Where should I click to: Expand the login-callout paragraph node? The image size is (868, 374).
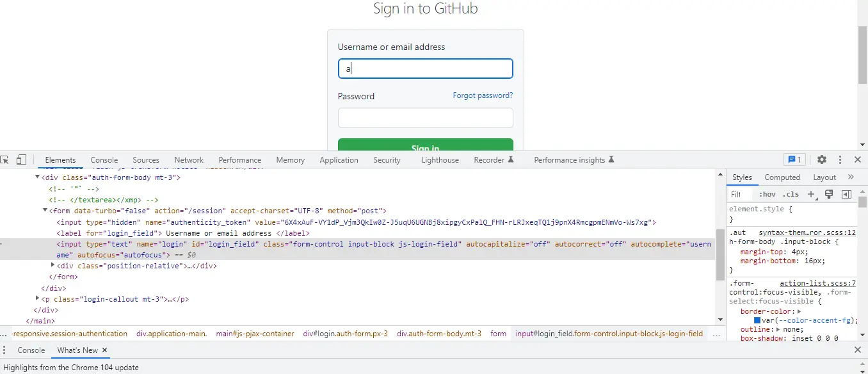click(37, 298)
